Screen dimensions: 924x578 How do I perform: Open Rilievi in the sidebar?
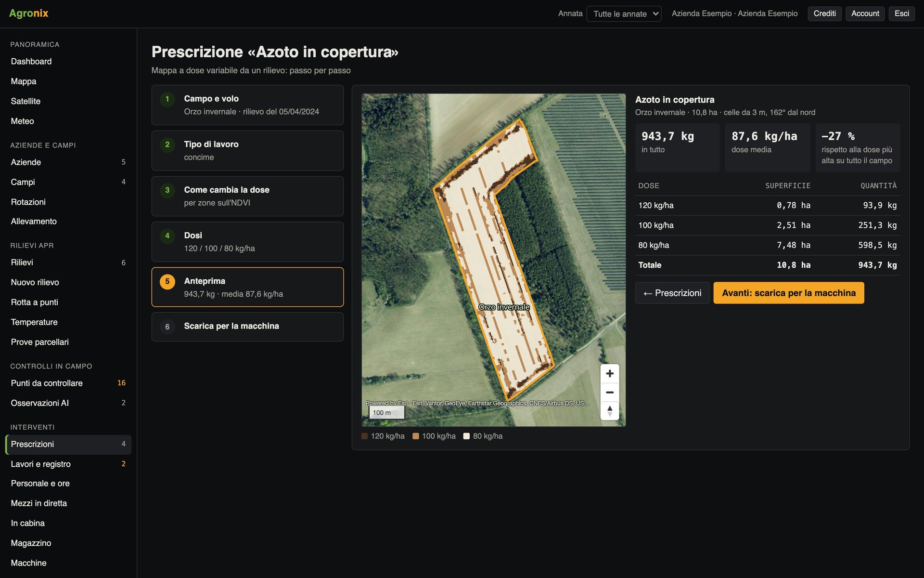point(68,263)
